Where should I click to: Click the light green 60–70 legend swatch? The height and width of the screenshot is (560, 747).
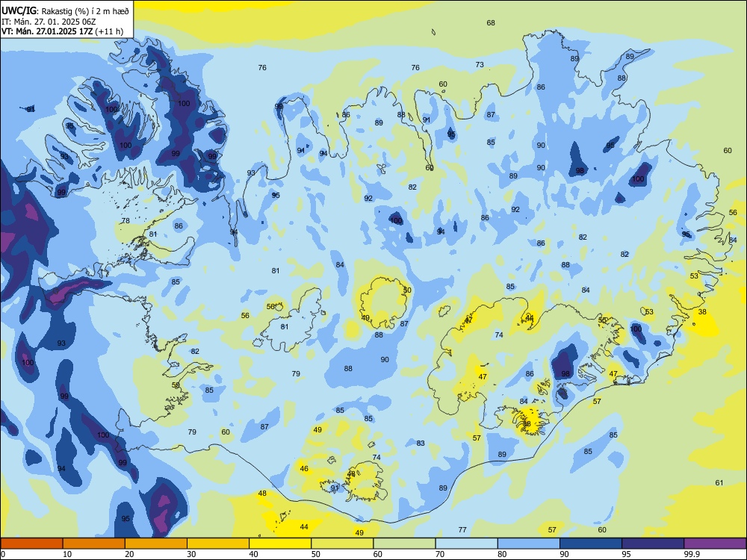[404, 544]
